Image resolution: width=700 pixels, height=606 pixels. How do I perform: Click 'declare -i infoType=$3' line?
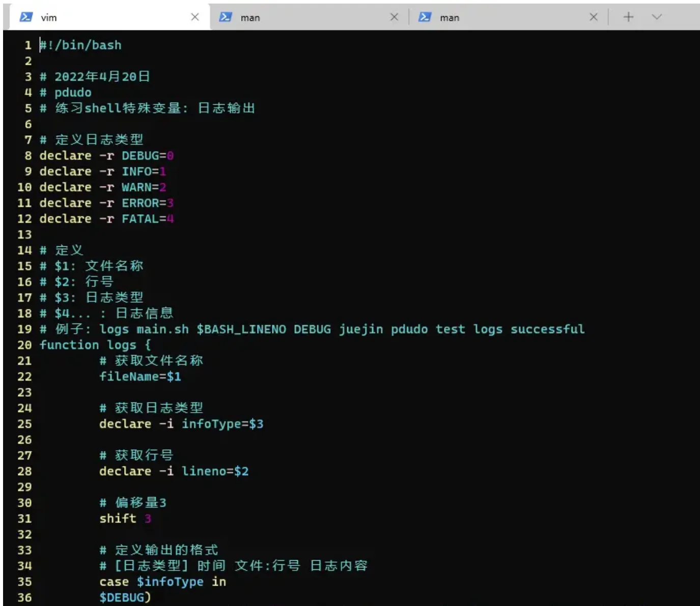(181, 424)
